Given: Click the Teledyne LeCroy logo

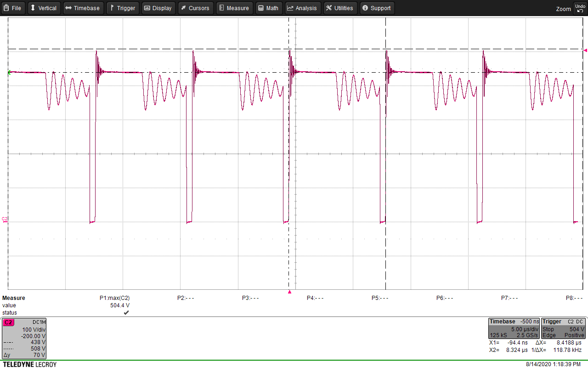Looking at the screenshot, I should (x=29, y=364).
